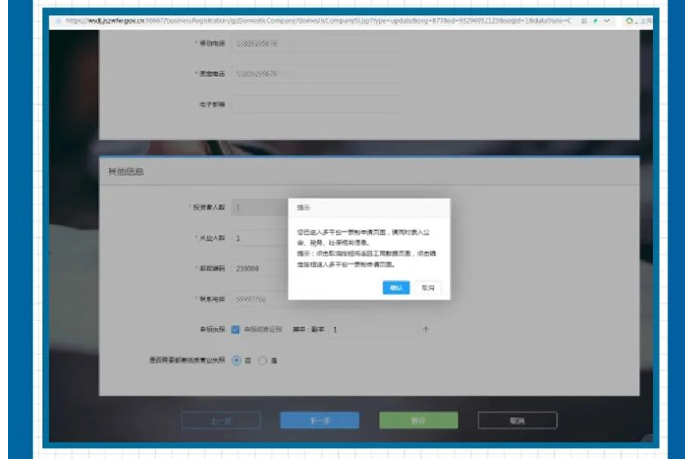Click the bottom 取消 button
693x459 pixels.
point(517,421)
